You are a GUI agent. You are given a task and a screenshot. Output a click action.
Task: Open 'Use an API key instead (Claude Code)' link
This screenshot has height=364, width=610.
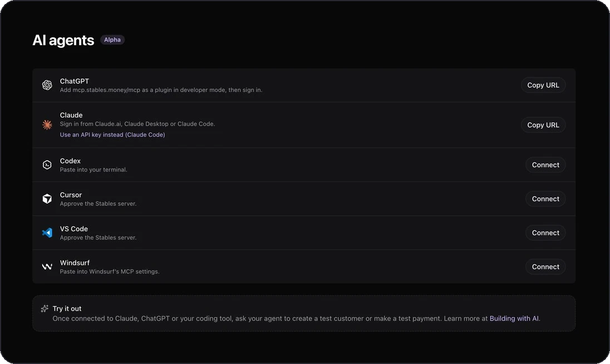point(112,135)
